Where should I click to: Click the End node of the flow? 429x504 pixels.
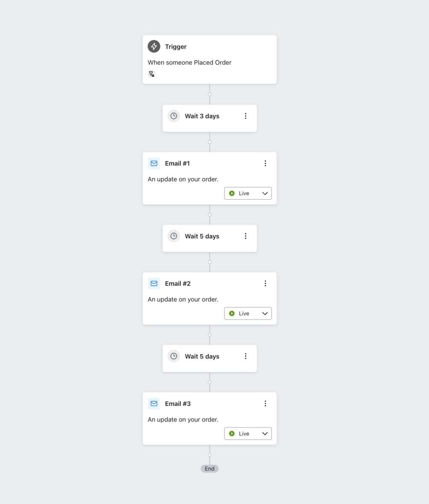click(x=210, y=469)
